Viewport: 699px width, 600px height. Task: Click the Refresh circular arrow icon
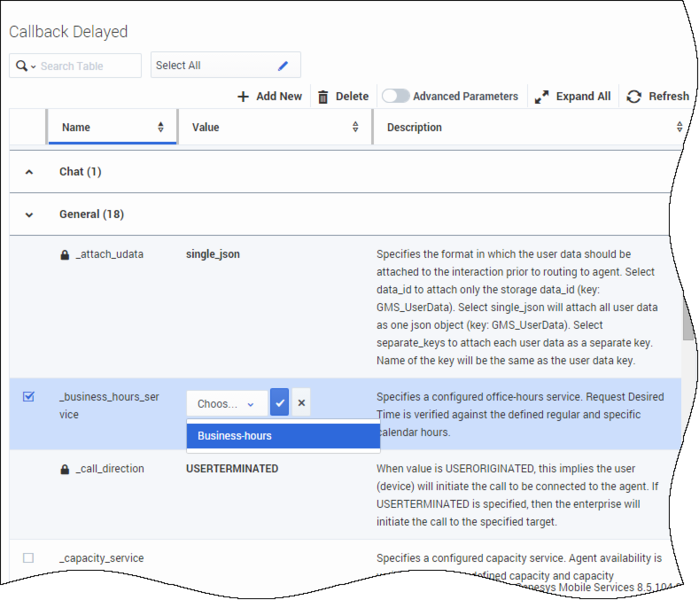633,97
